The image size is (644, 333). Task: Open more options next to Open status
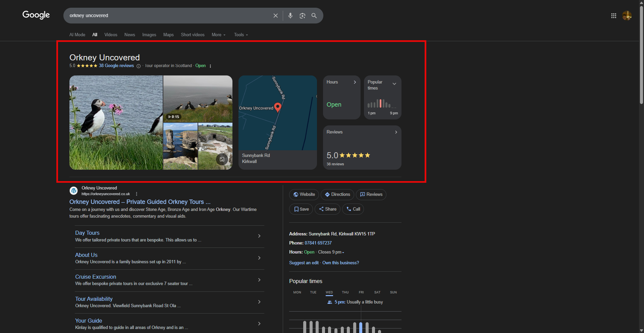pos(210,66)
